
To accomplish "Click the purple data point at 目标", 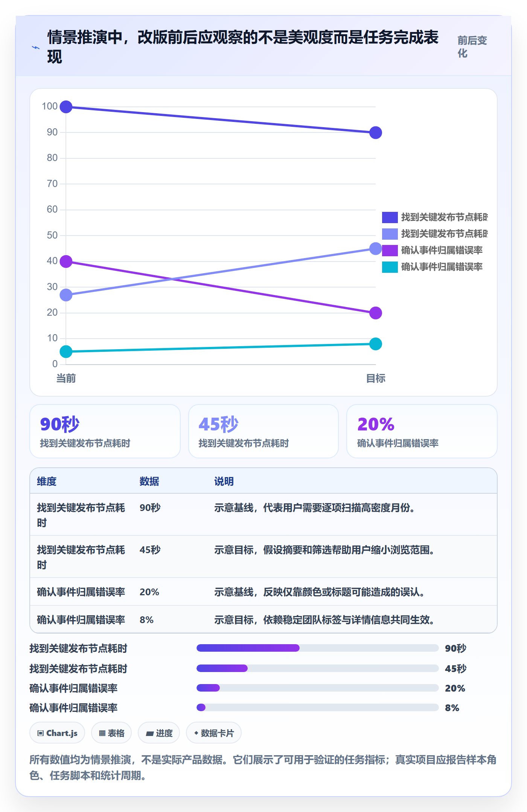I will (375, 313).
